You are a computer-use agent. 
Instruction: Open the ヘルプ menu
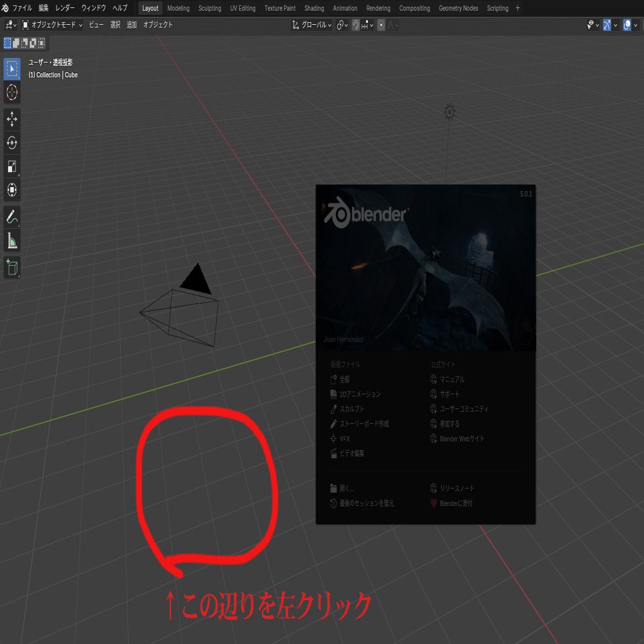(120, 8)
